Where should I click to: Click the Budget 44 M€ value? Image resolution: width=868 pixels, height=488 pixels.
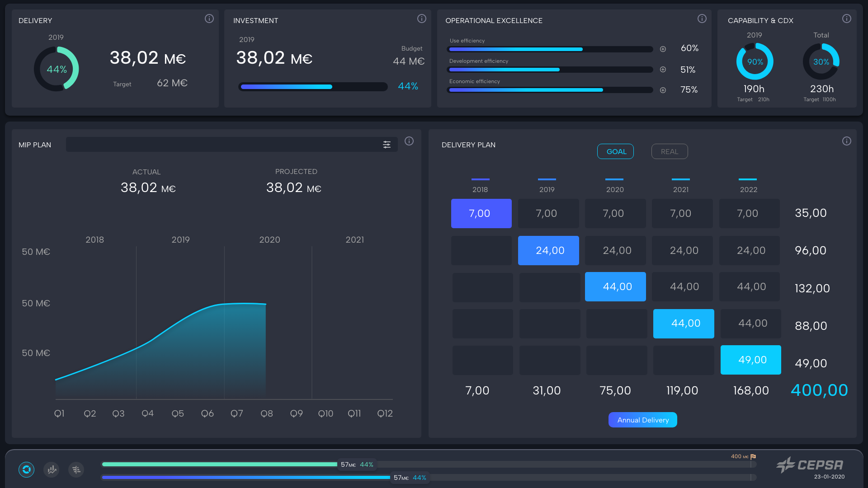coord(409,61)
